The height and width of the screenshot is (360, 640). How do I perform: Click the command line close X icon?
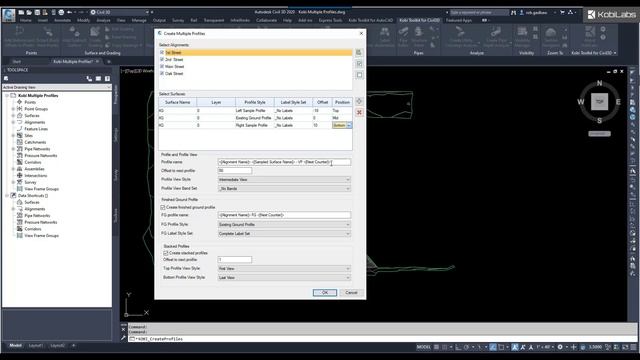click(x=123, y=329)
